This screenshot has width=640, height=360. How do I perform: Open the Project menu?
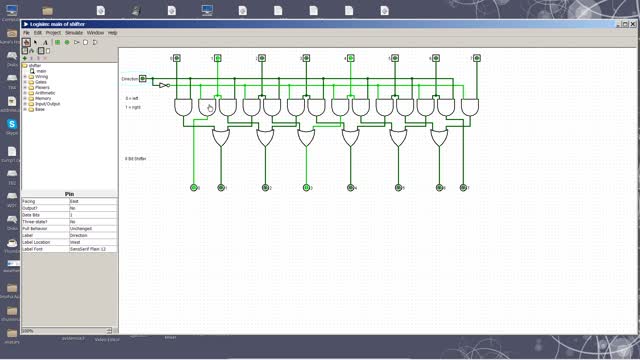pyautogui.click(x=53, y=33)
